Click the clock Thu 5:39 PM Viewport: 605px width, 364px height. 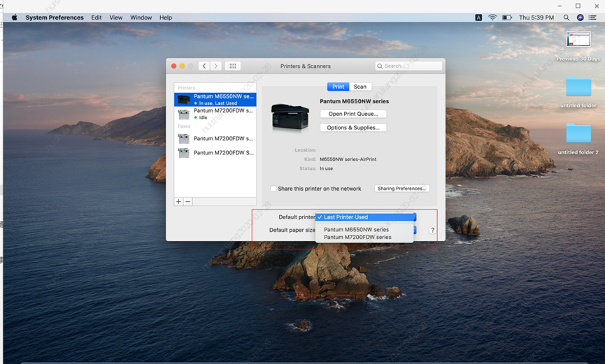click(x=536, y=17)
